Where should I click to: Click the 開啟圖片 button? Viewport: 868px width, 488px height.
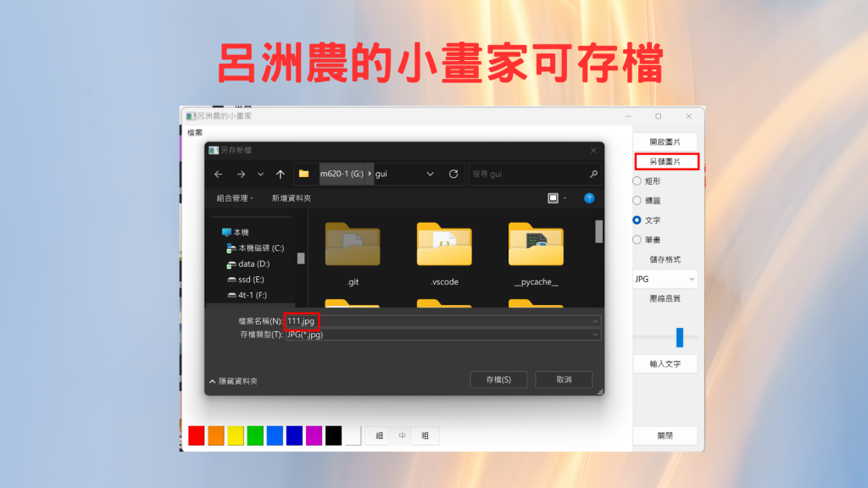point(665,142)
